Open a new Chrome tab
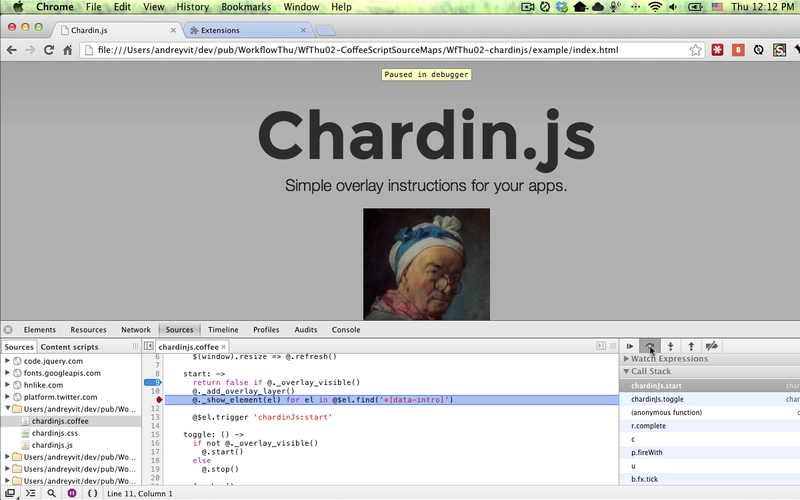The height and width of the screenshot is (500, 800). (x=325, y=31)
